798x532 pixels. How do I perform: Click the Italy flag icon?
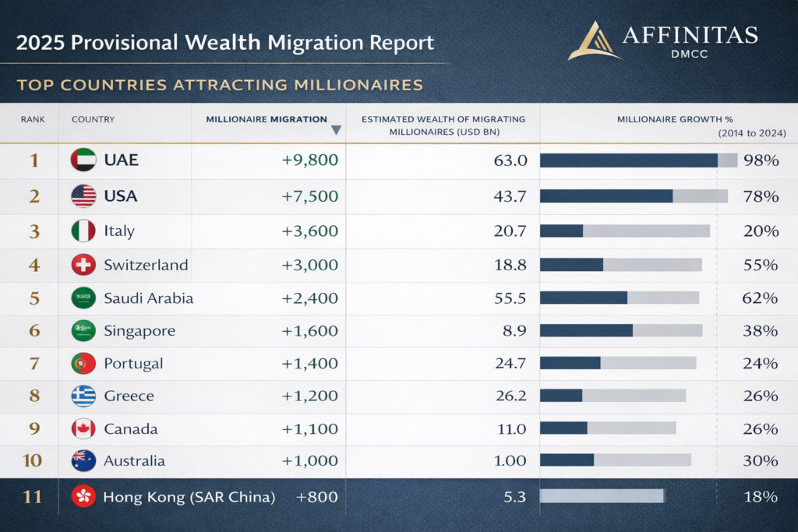[83, 231]
